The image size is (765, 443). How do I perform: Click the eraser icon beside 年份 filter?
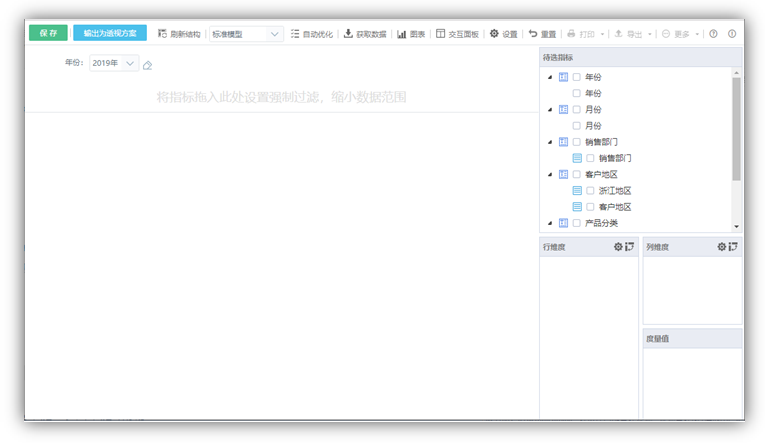click(148, 65)
